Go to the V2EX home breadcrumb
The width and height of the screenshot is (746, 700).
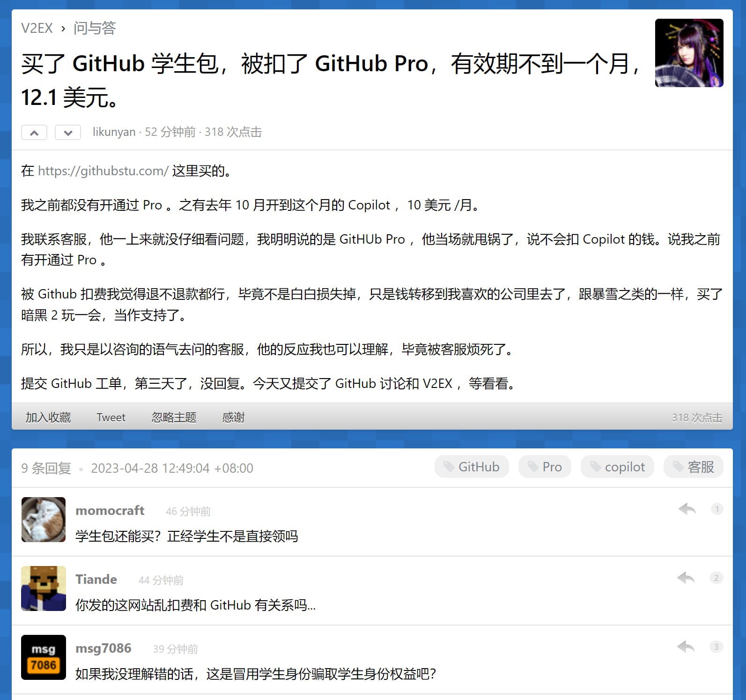pyautogui.click(x=37, y=28)
